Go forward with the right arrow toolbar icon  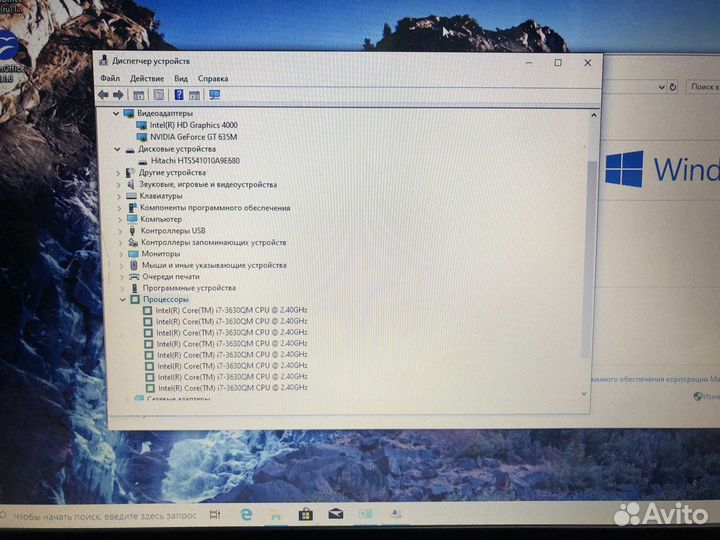(x=118, y=95)
